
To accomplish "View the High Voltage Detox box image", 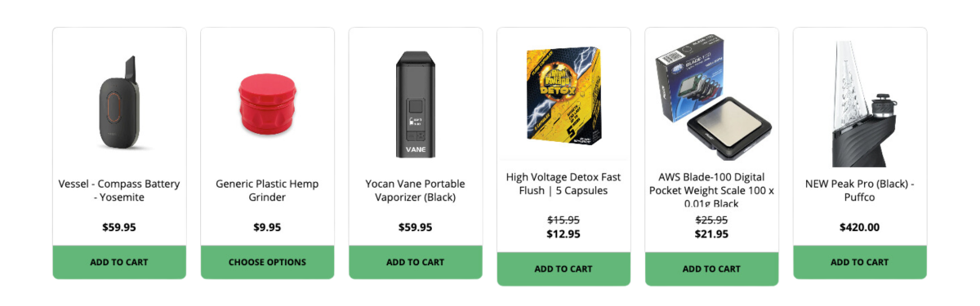I will 563,95.
